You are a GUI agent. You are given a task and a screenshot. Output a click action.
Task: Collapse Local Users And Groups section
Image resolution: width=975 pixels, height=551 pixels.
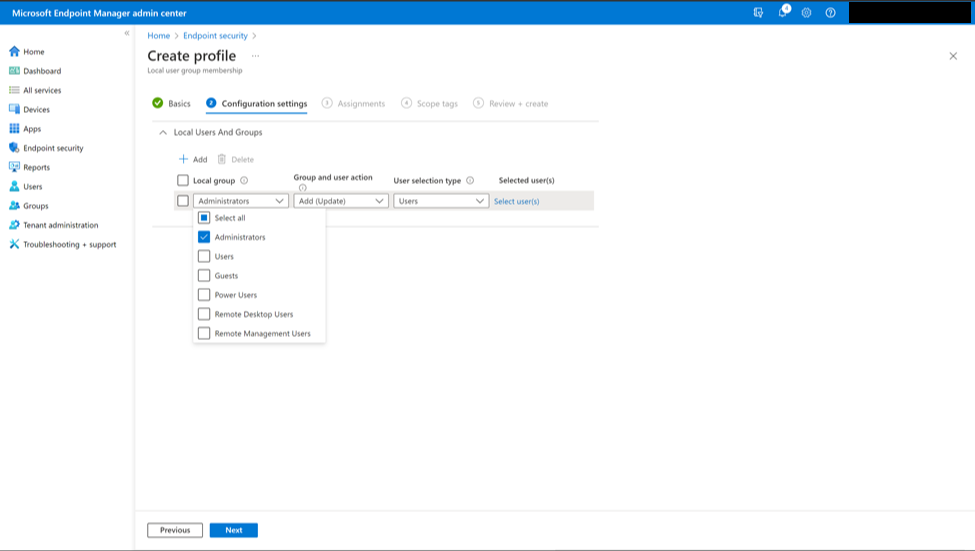point(163,132)
